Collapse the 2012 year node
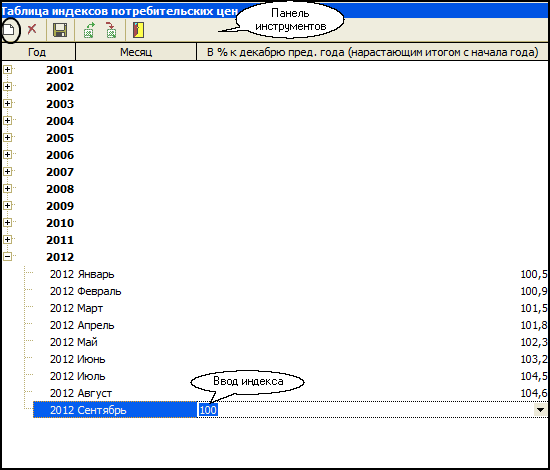This screenshot has width=550, height=470. 8,257
